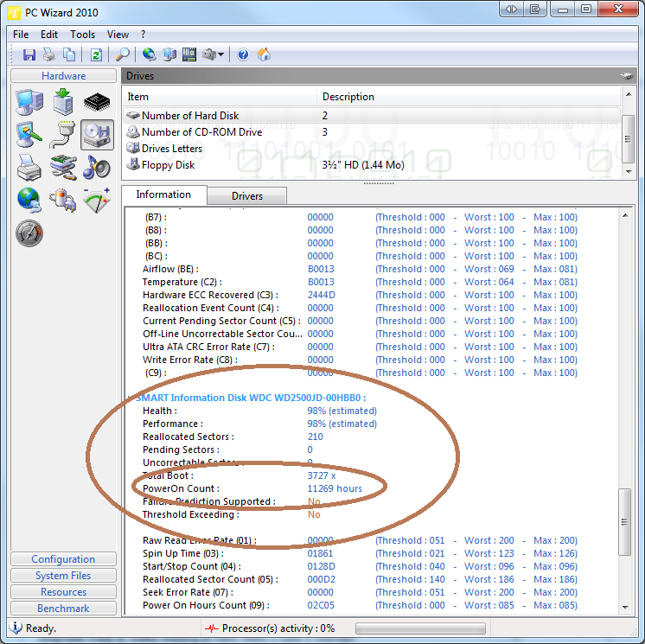Open the System Files category

point(63,576)
